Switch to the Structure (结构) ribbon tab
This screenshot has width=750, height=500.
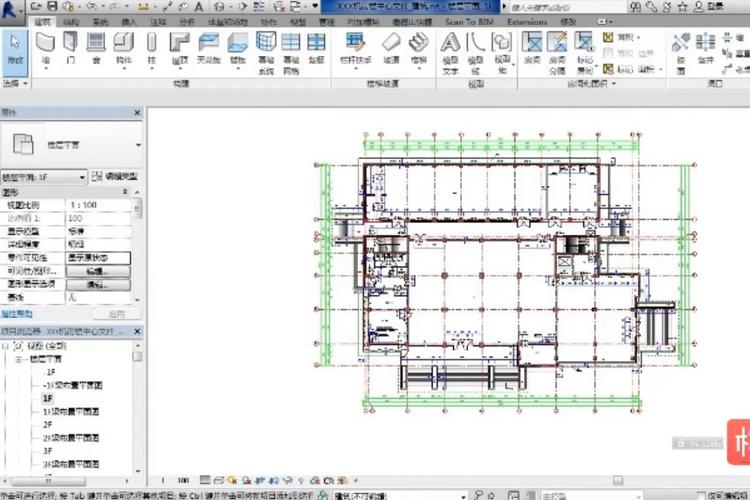(x=71, y=22)
